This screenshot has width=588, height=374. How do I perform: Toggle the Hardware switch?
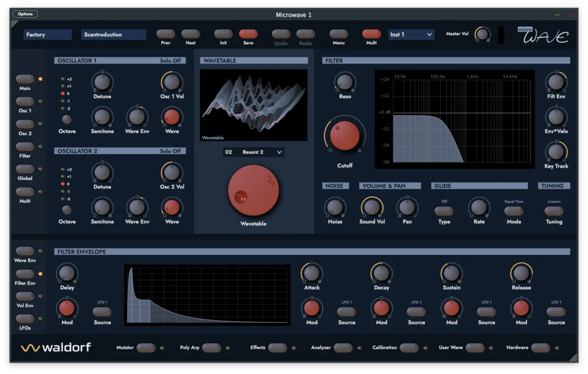click(x=541, y=348)
